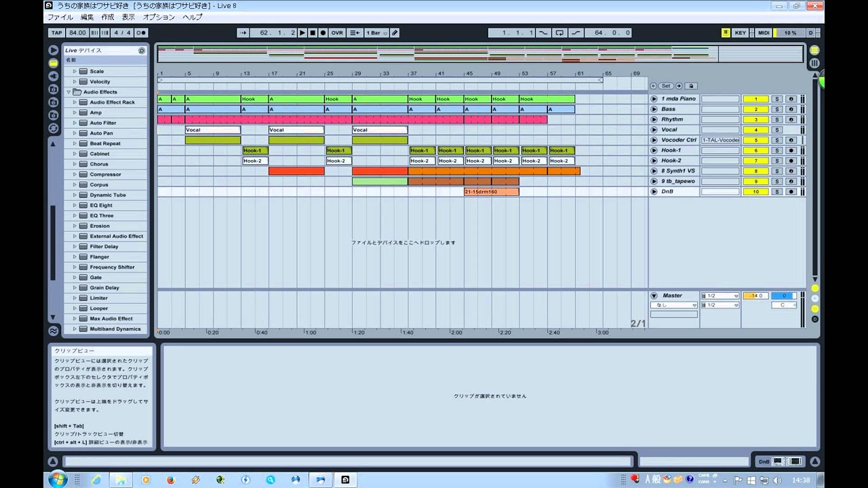The height and width of the screenshot is (488, 868).
Task: Expand the Velocity device
Action: [x=75, y=81]
